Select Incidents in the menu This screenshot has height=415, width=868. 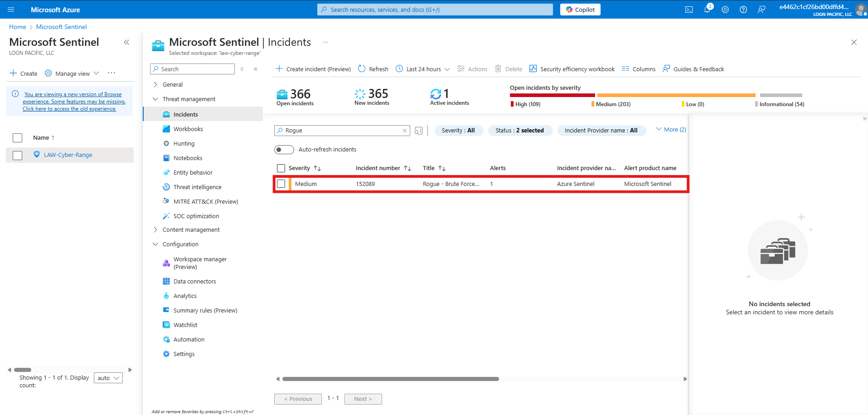(203, 114)
